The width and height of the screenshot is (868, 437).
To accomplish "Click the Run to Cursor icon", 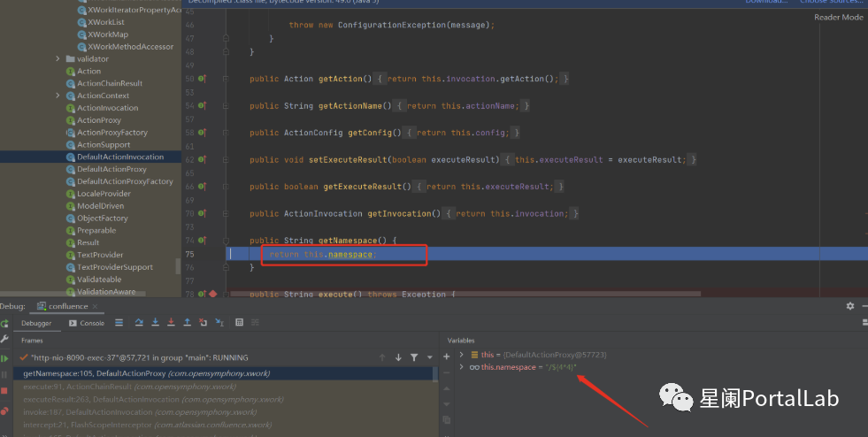I will tap(219, 323).
